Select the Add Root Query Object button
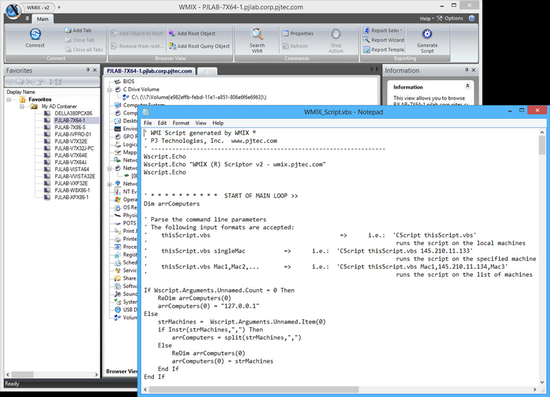The image size is (550, 397). click(200, 46)
